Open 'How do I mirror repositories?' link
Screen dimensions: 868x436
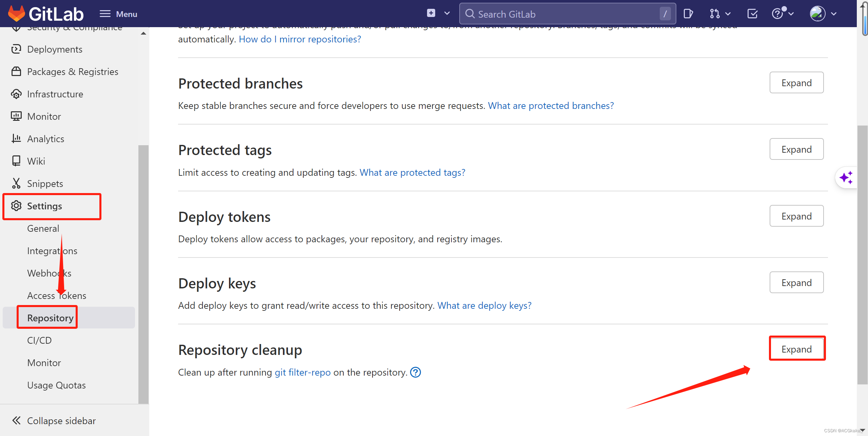[300, 39]
